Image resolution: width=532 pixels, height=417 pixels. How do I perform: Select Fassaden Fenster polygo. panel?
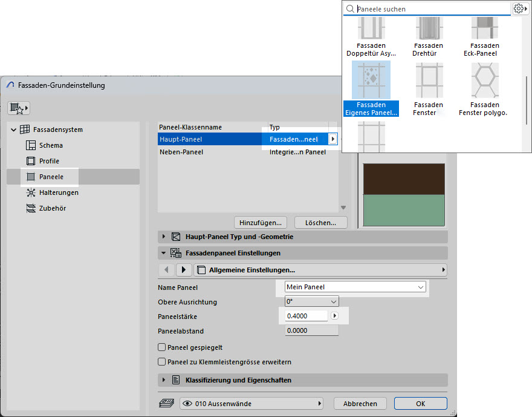click(x=484, y=90)
